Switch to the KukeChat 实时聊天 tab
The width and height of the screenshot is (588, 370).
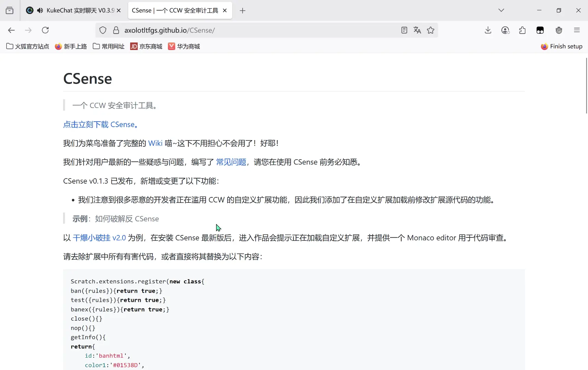(x=74, y=10)
